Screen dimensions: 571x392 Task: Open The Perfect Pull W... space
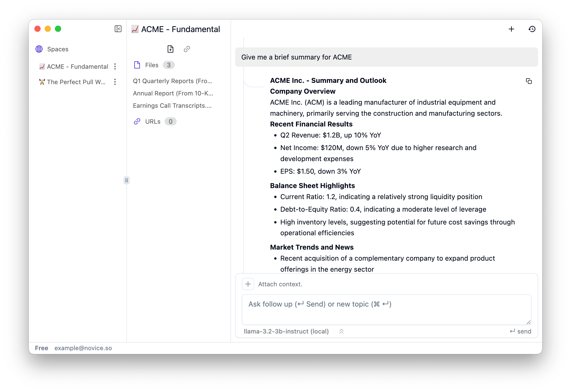tap(72, 82)
